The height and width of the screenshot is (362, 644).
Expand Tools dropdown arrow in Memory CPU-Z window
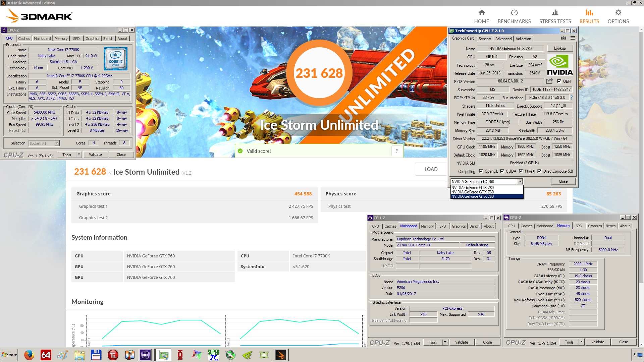click(581, 342)
